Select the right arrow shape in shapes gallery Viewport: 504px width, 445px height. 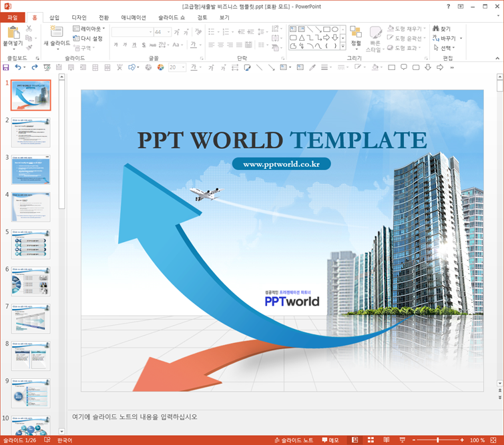tap(326, 37)
